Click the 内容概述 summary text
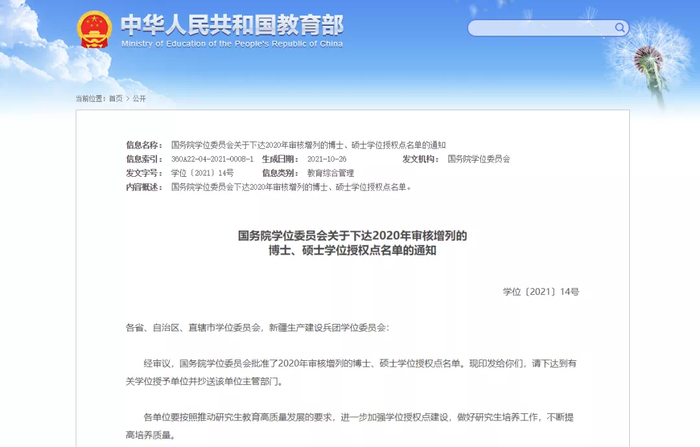The height and width of the screenshot is (447, 700). coord(291,187)
